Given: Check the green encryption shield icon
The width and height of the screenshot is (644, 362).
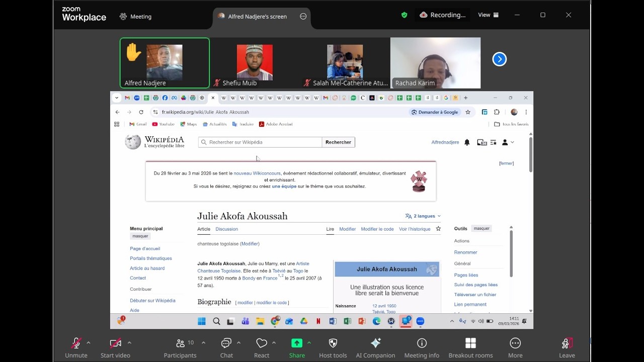Looking at the screenshot, I should click(x=404, y=15).
